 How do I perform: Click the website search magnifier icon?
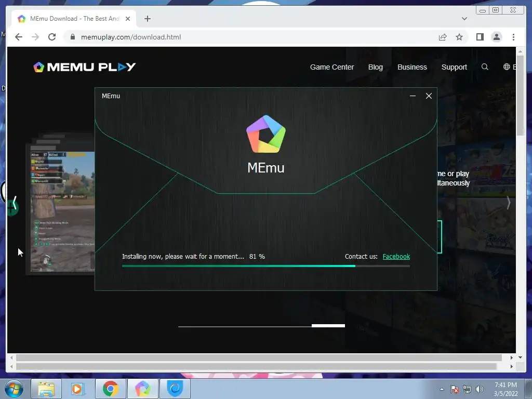pos(485,67)
